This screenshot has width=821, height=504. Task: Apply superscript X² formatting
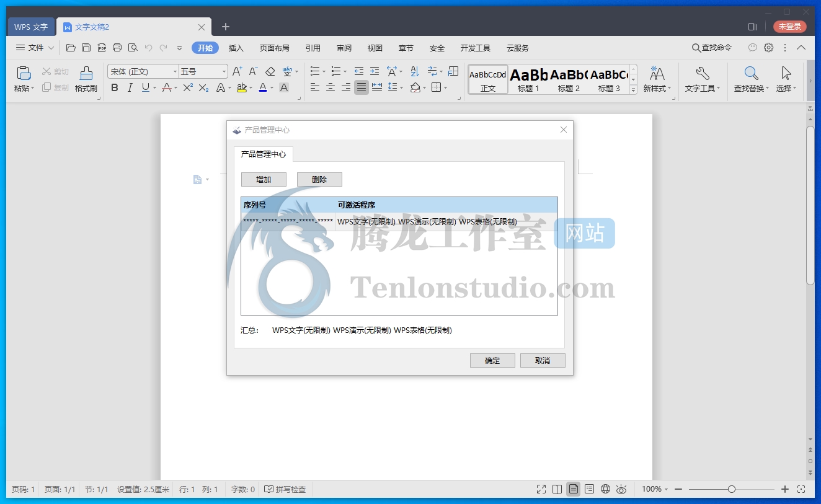tap(188, 87)
